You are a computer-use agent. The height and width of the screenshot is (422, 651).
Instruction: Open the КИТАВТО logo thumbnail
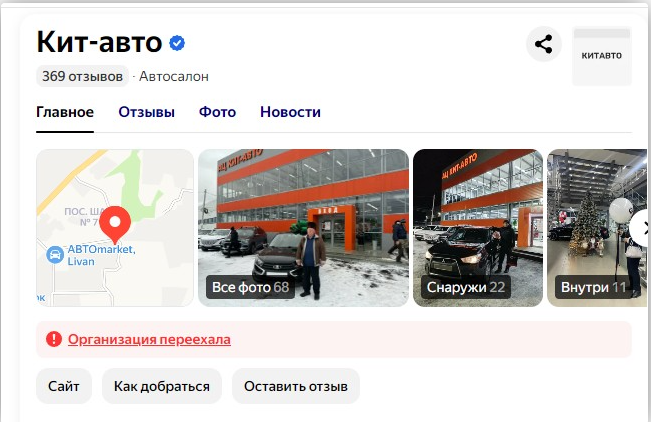[x=602, y=56]
